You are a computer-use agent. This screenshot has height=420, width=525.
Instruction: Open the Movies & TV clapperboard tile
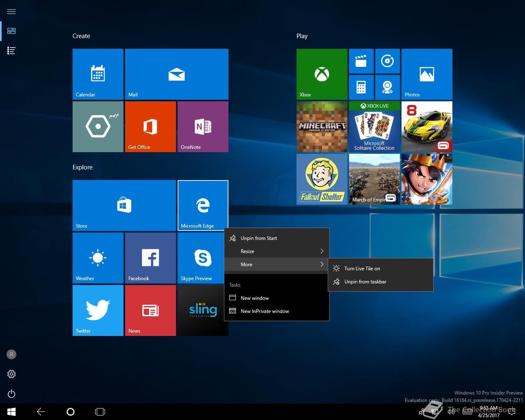tap(361, 61)
